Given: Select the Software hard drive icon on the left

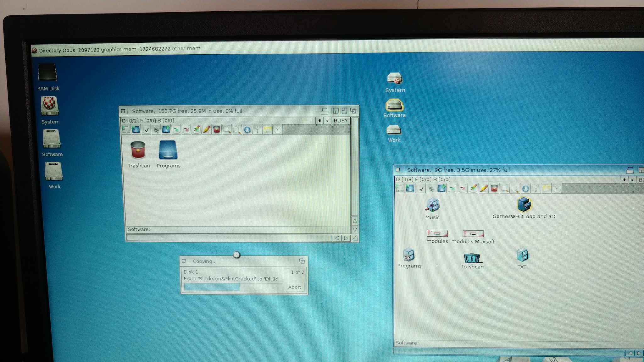Looking at the screenshot, I should [52, 139].
